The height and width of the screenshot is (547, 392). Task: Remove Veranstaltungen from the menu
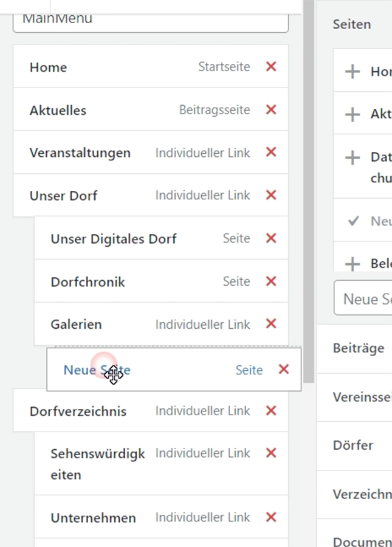271,153
